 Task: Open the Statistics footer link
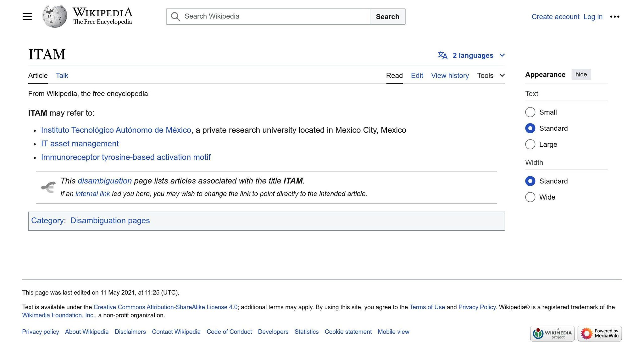click(x=307, y=332)
